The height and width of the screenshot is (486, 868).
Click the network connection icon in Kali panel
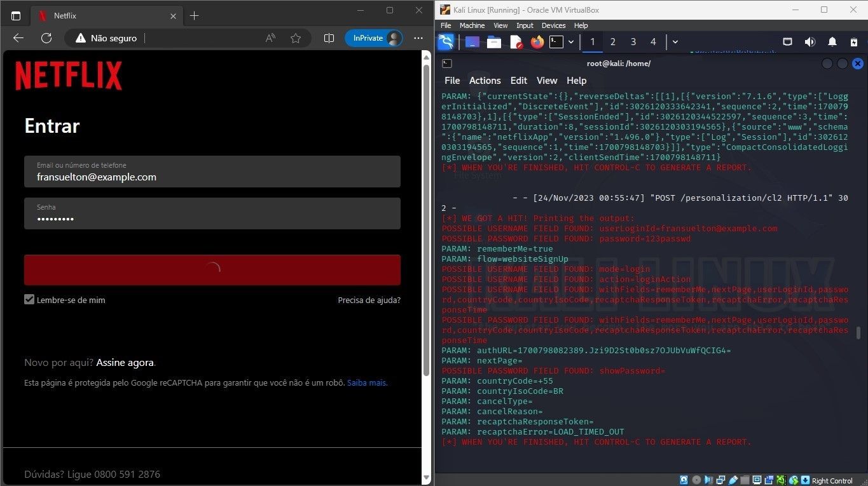[787, 42]
